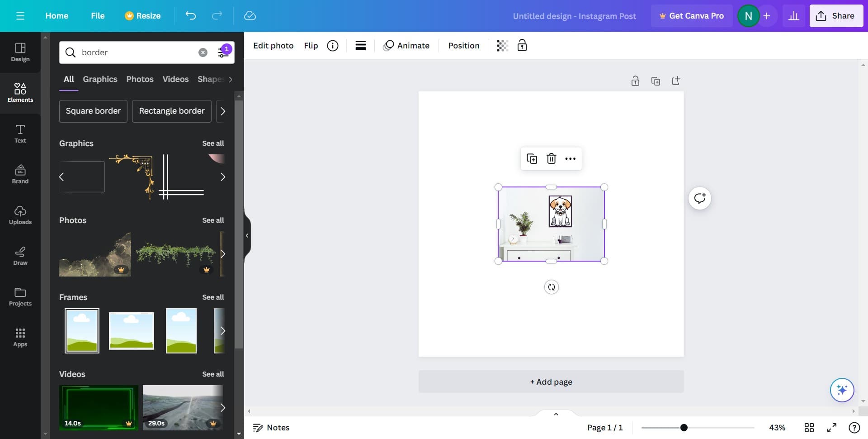This screenshot has width=868, height=439.
Task: Toggle the lock icon above the canvas
Action: [635, 81]
